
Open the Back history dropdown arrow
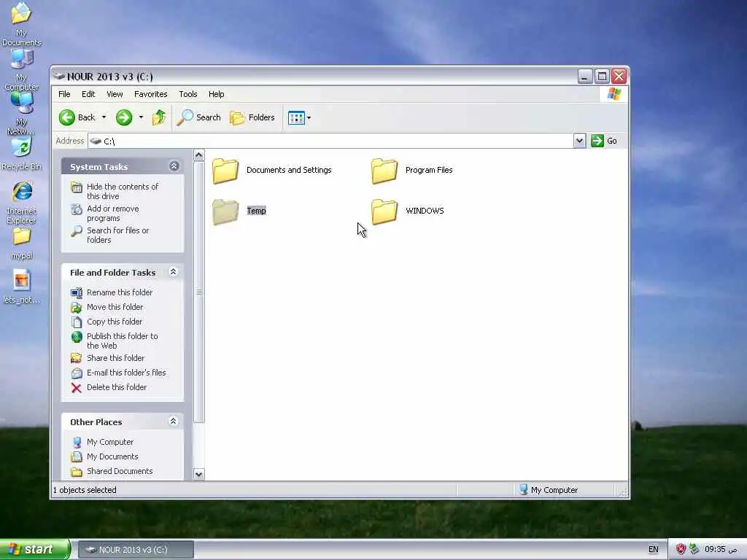point(104,117)
